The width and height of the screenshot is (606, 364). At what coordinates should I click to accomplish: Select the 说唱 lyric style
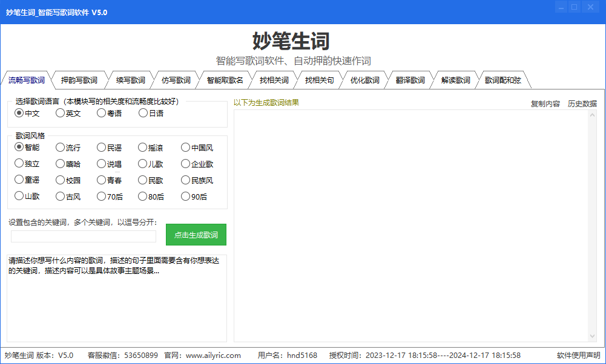110,164
